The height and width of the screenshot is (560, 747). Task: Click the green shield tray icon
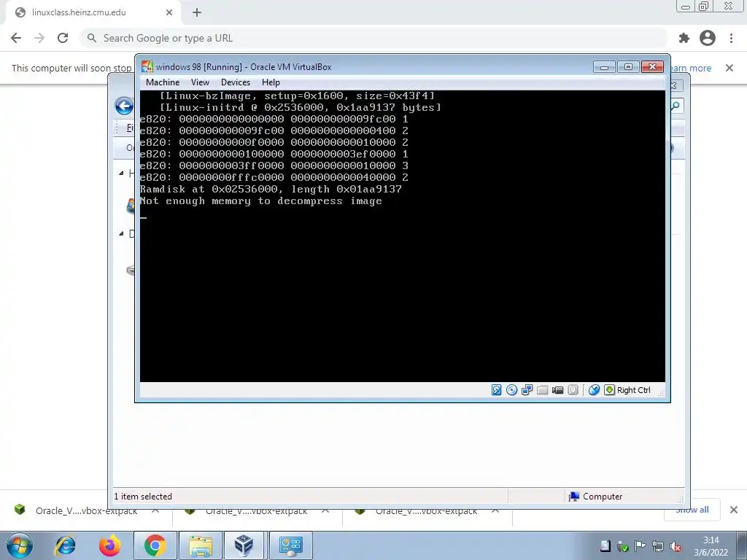tap(623, 547)
